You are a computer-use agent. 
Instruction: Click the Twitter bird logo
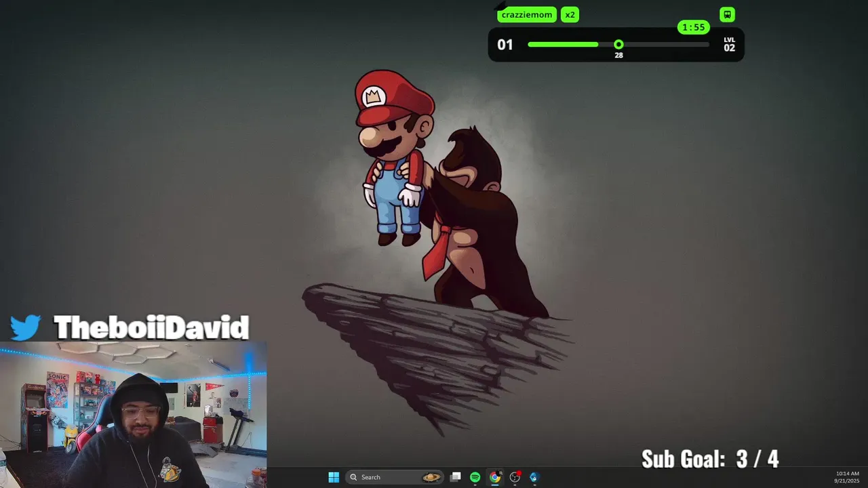click(26, 327)
